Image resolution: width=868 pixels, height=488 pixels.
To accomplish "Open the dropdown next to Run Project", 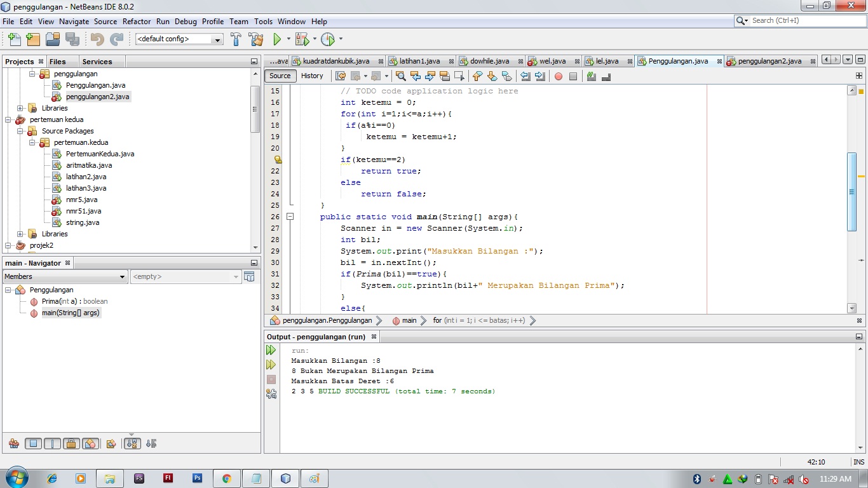I will [288, 39].
